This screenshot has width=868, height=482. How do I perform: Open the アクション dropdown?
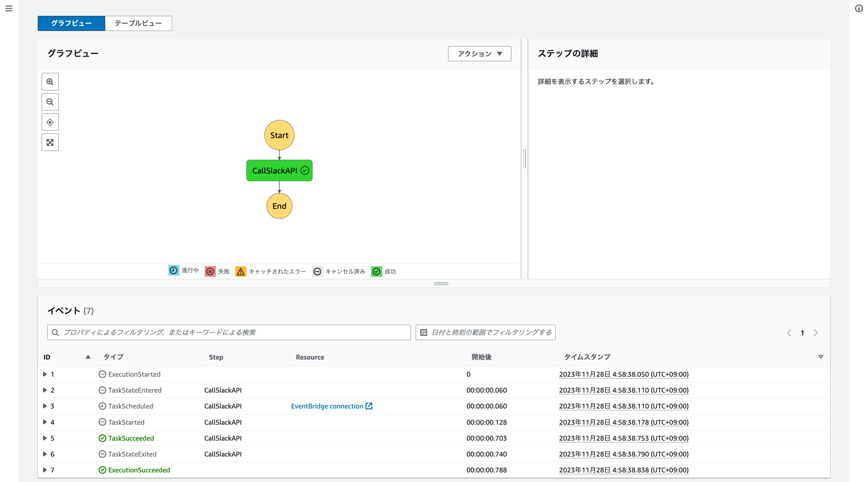(x=479, y=54)
